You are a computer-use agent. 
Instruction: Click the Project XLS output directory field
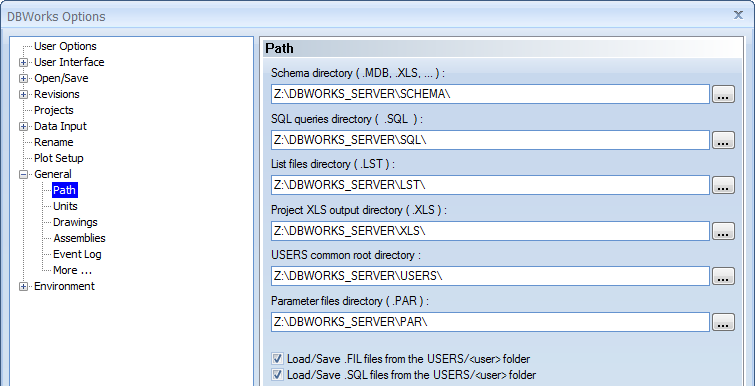pos(490,231)
